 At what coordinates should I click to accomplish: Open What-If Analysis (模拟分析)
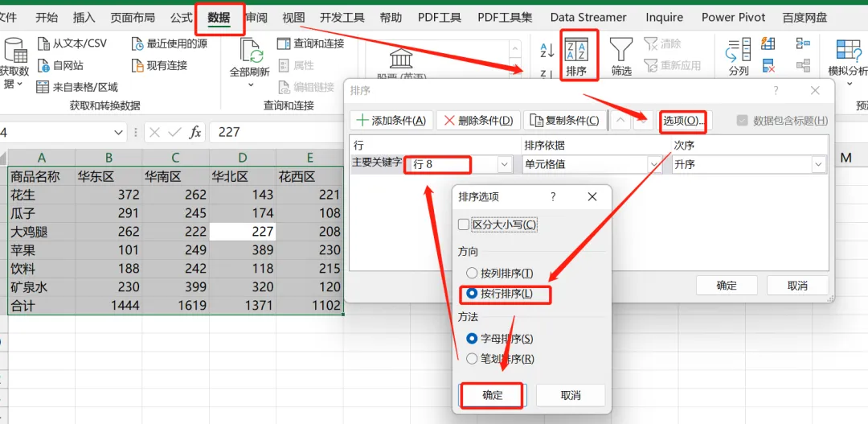(848, 61)
